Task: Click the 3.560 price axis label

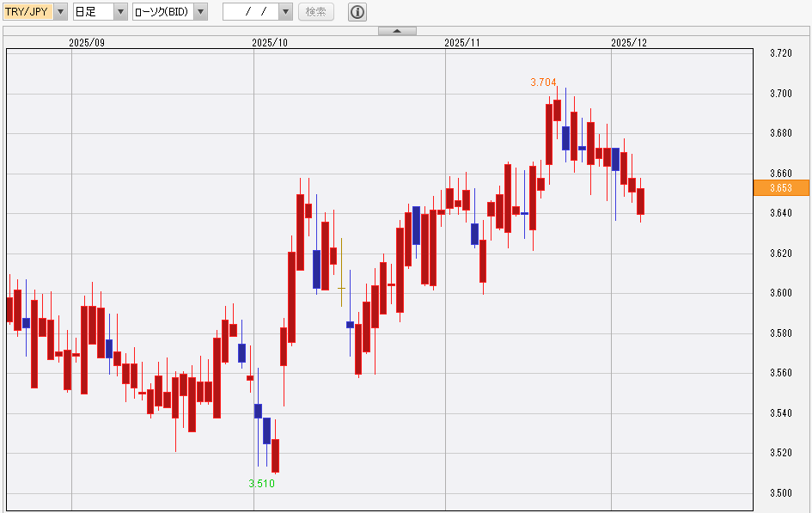Action: click(x=781, y=373)
